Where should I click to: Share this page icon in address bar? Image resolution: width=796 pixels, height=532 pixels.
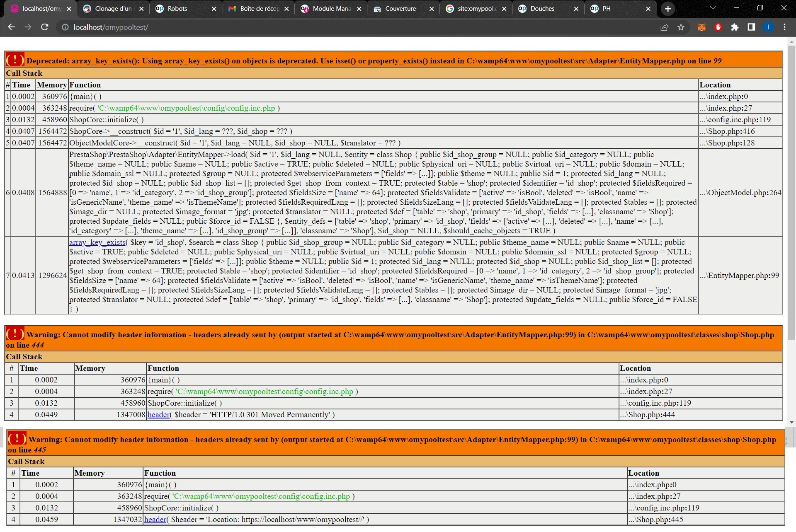[664, 27]
